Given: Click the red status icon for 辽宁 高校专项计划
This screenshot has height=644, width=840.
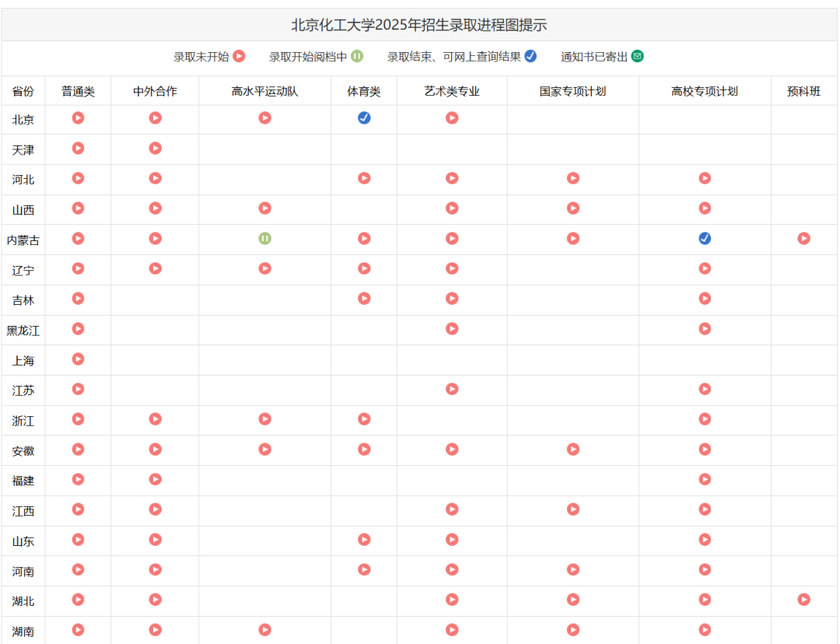Looking at the screenshot, I should coord(705,268).
